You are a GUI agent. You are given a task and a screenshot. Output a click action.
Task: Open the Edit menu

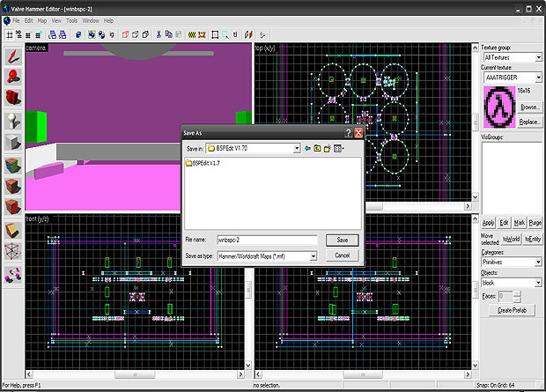point(28,21)
